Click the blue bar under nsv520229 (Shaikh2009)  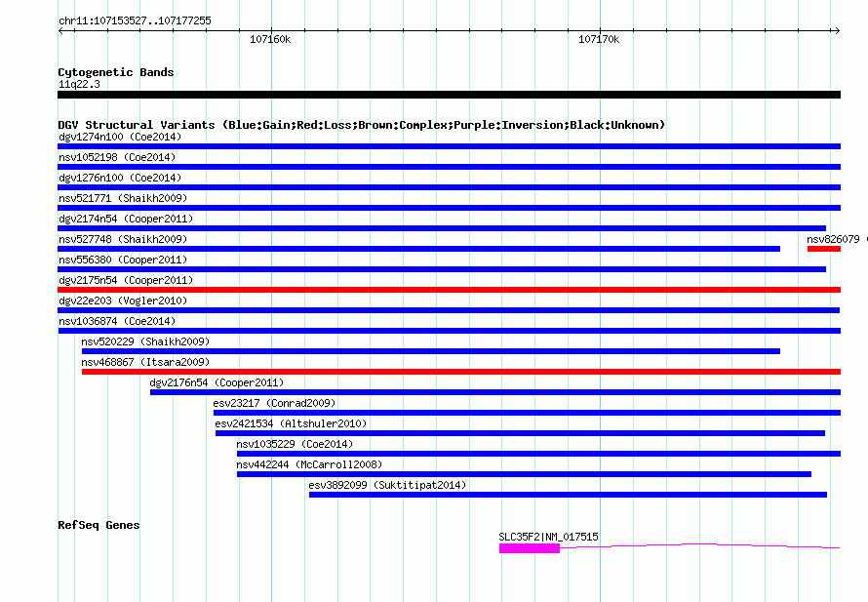pyautogui.click(x=430, y=351)
